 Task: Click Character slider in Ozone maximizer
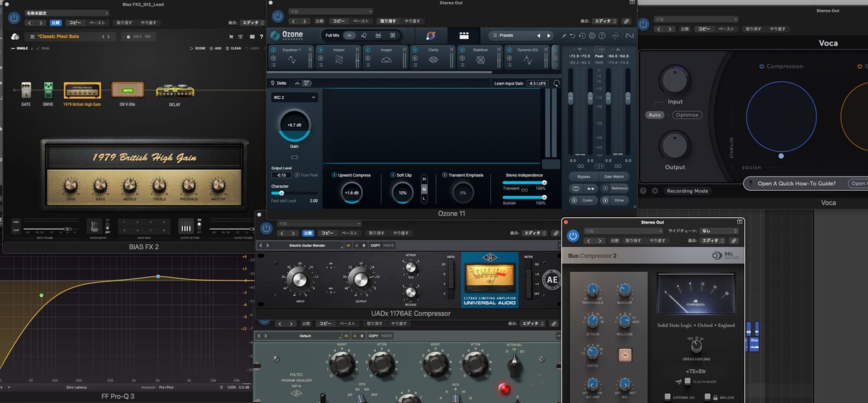(x=294, y=193)
